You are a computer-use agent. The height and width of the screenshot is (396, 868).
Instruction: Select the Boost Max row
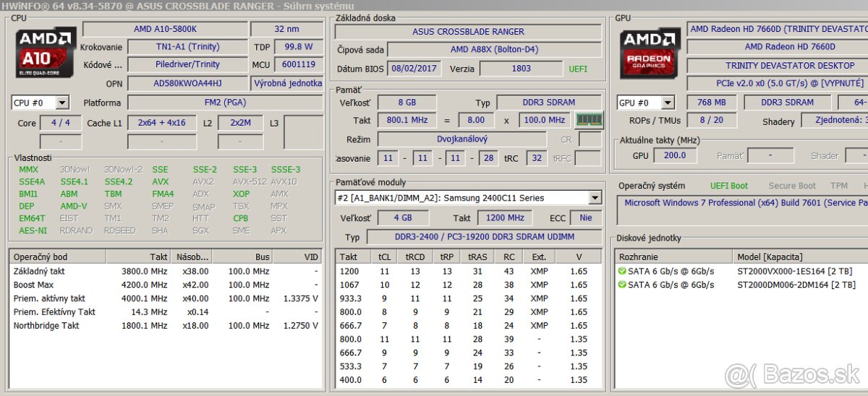point(166,285)
